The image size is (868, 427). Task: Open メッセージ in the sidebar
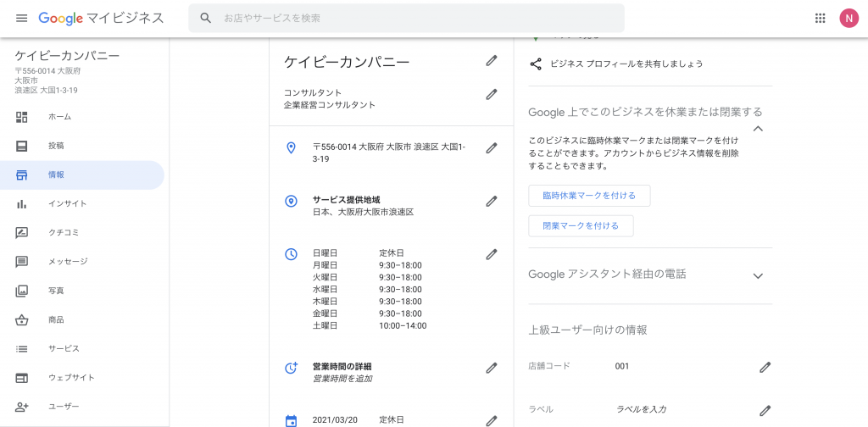pos(82,262)
